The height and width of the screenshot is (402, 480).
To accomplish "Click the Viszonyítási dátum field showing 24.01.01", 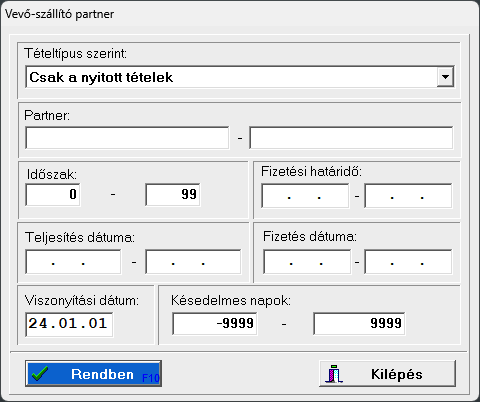I will (x=69, y=324).
